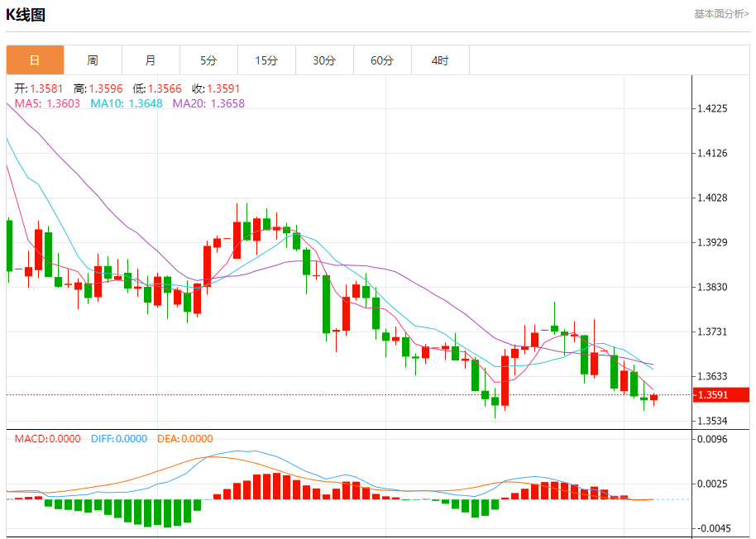Open the 15分 interval tab
The image size is (756, 539).
[x=266, y=60]
